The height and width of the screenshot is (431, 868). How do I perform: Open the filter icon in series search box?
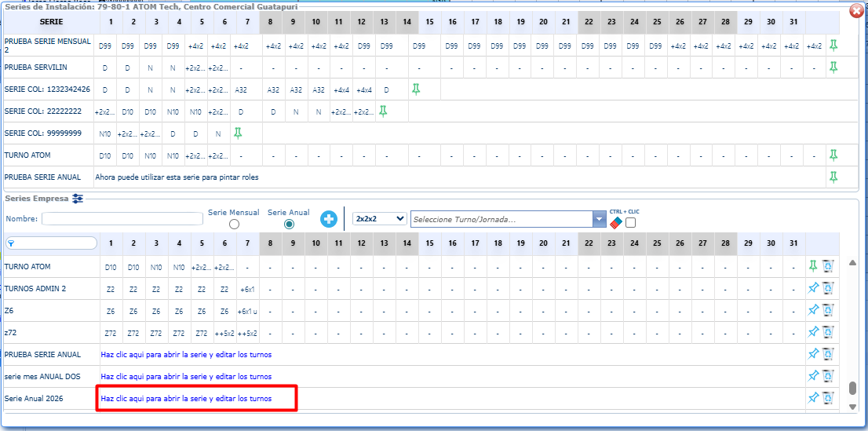tap(12, 243)
